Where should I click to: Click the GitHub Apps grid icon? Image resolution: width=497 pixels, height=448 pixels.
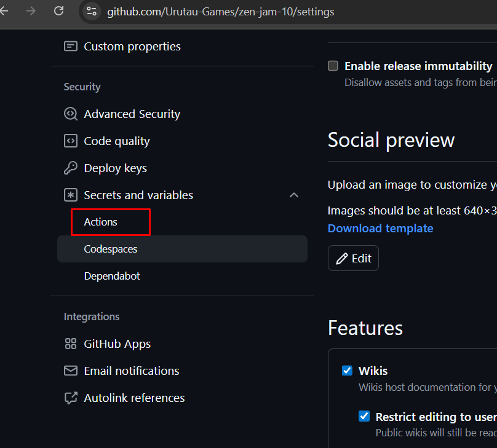click(x=71, y=344)
